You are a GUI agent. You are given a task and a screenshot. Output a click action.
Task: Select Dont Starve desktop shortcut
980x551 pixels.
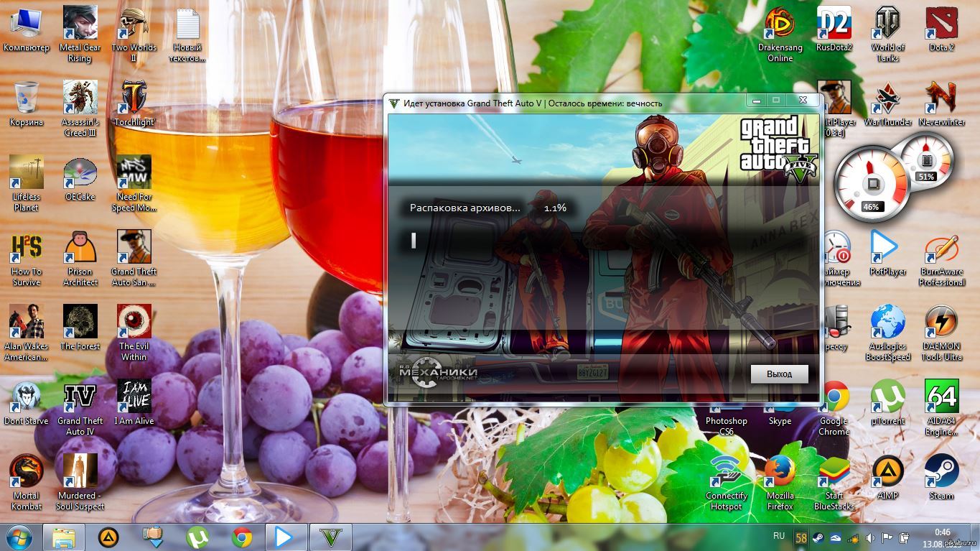pyautogui.click(x=27, y=403)
